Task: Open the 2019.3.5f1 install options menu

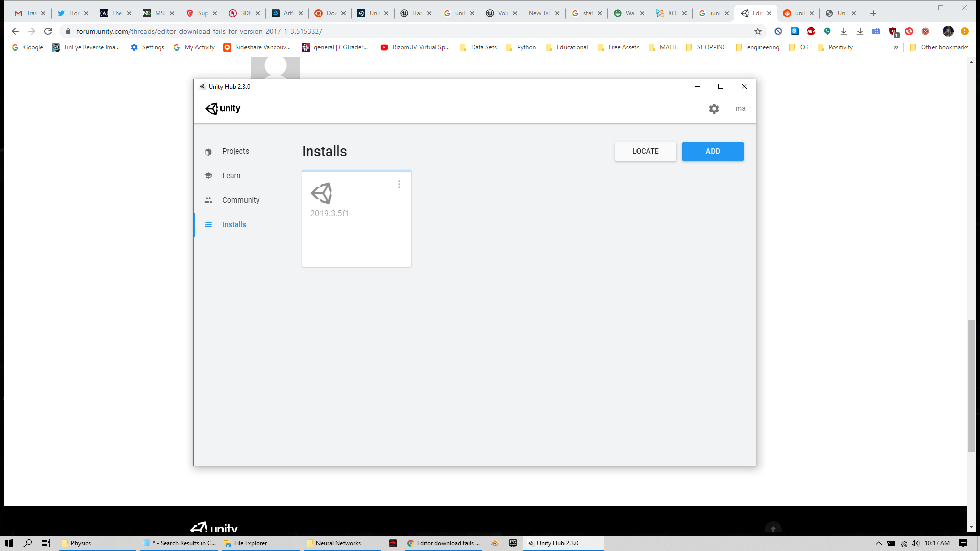Action: click(x=399, y=184)
